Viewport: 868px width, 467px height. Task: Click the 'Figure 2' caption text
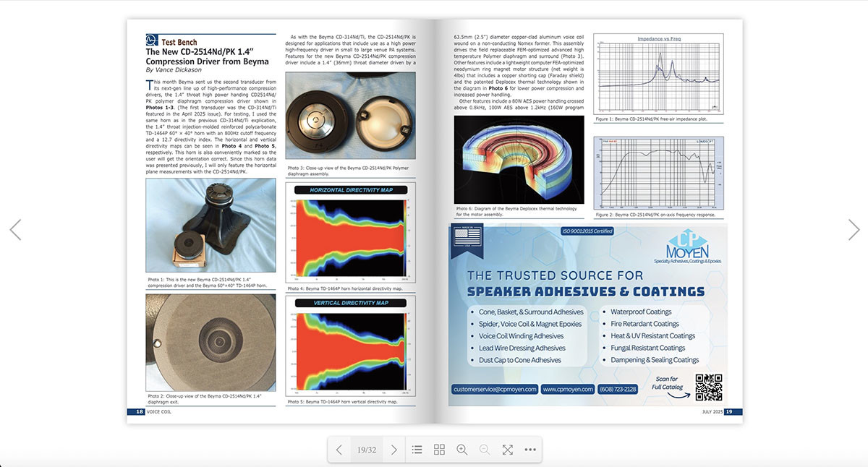pyautogui.click(x=655, y=215)
